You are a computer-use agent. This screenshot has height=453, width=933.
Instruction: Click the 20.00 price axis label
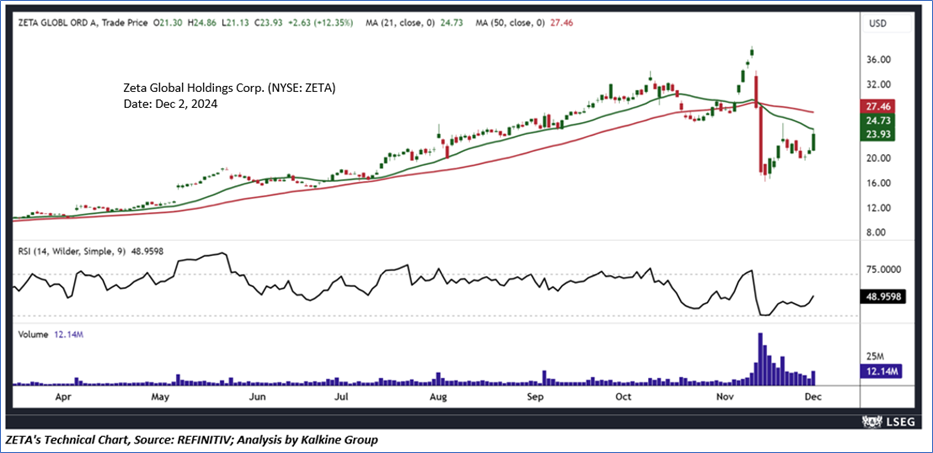coord(879,158)
